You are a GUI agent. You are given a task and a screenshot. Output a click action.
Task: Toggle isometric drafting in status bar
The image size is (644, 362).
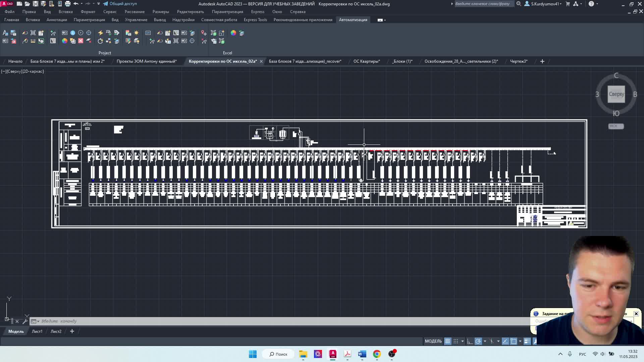[x=492, y=341]
